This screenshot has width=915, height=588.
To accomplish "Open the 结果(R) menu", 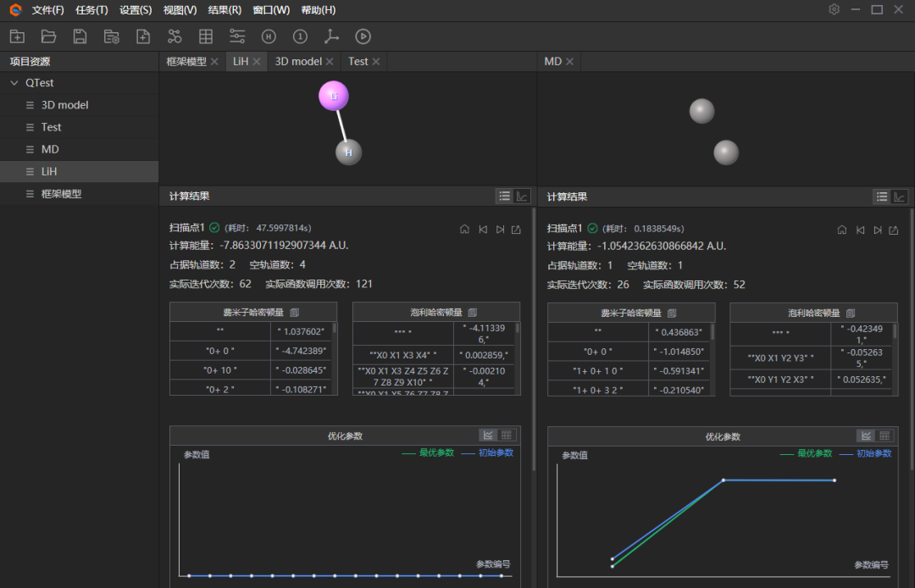I will pos(225,10).
